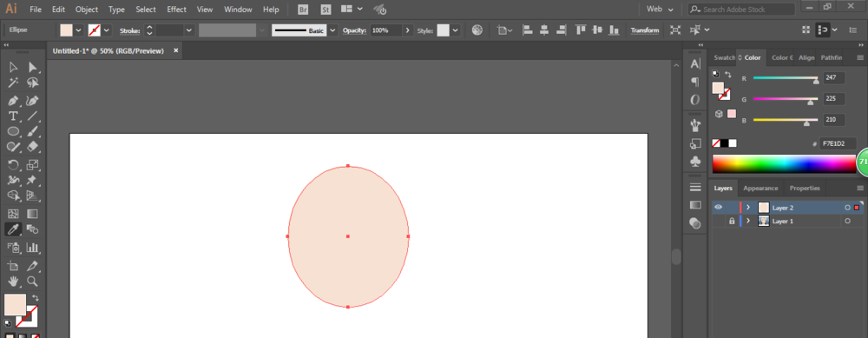Viewport: 868px width, 338px height.
Task: Expand Layer 2 contents
Action: (748, 208)
